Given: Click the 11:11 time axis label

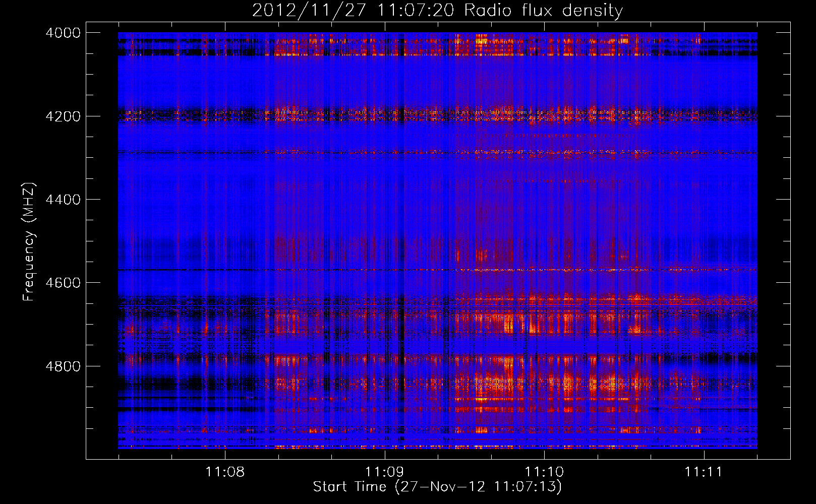Looking at the screenshot, I should coord(703,472).
